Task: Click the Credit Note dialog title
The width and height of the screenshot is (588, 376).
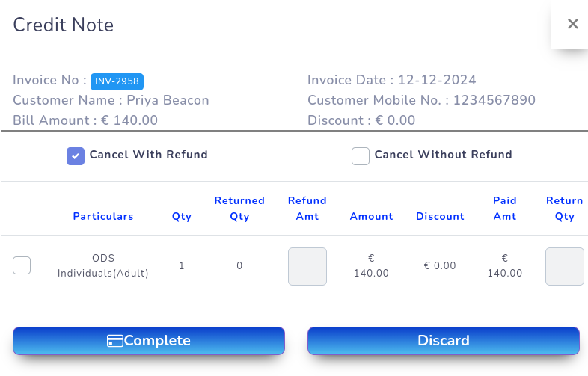Action: coord(64,25)
